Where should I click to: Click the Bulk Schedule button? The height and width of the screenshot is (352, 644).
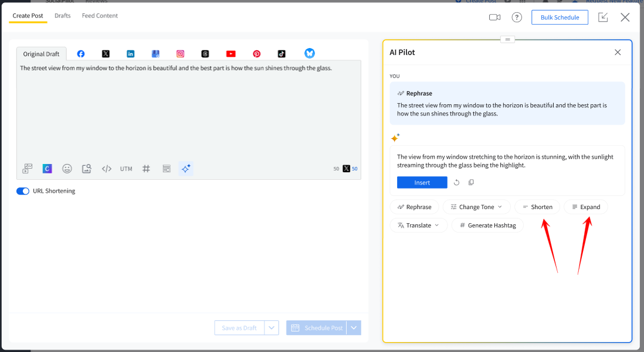[560, 18]
